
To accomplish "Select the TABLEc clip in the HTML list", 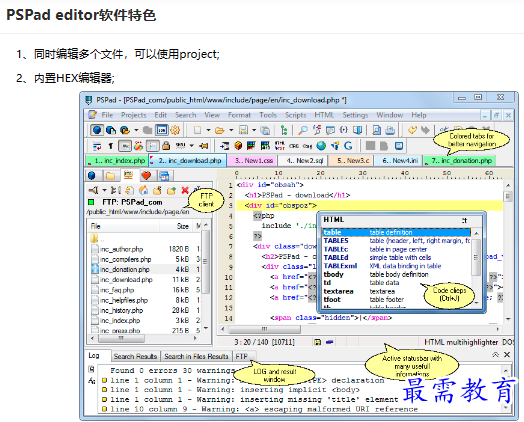I will point(397,249).
